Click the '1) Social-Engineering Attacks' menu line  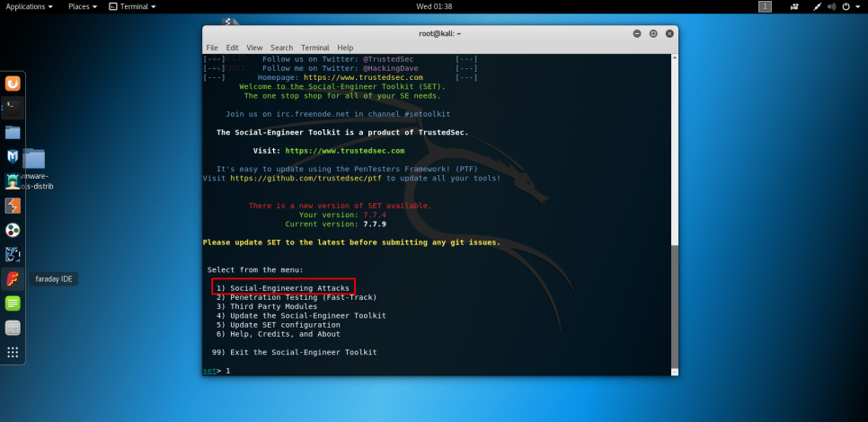(283, 288)
